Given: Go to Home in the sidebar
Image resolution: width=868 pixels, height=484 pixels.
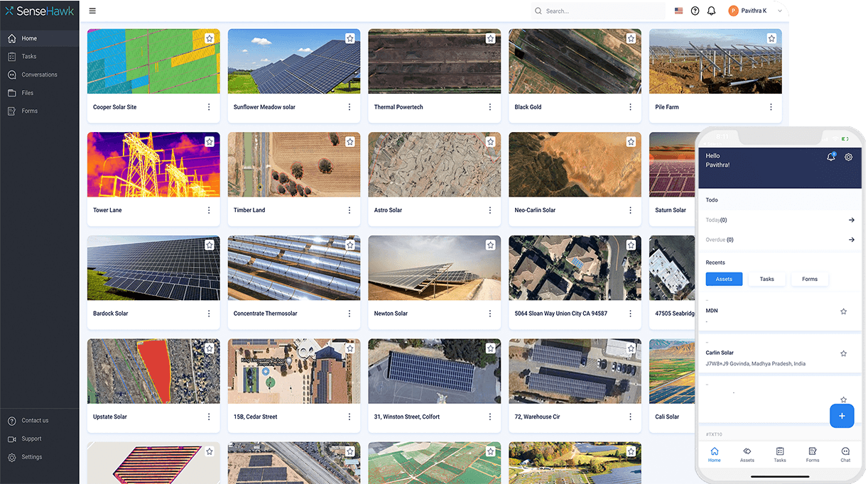Looking at the screenshot, I should point(40,38).
